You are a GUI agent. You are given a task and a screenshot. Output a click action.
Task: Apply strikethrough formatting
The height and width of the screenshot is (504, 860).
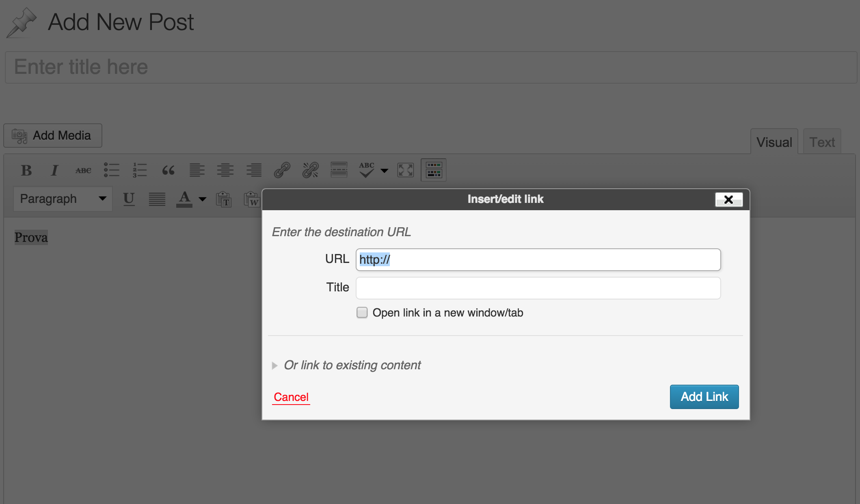[x=83, y=170]
